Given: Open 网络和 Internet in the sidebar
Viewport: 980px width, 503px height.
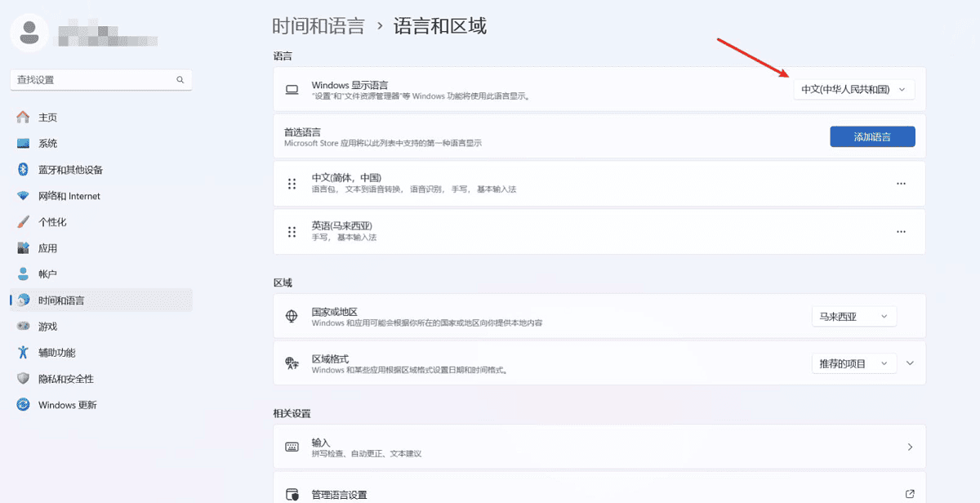Looking at the screenshot, I should click(101, 196).
